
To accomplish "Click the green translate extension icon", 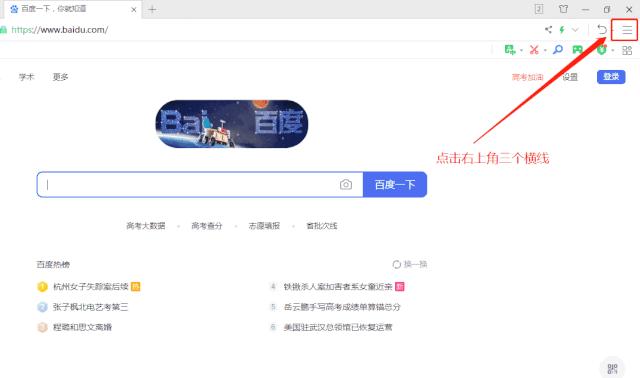I will coord(509,50).
